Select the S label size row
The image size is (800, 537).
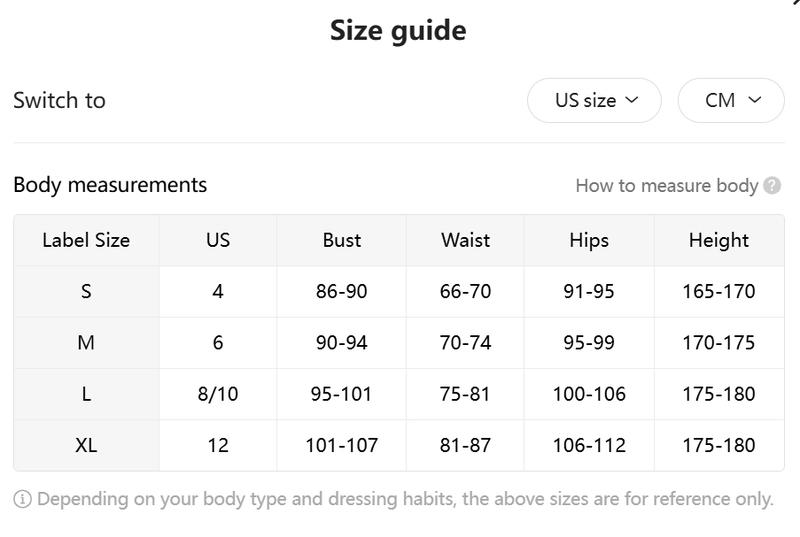coord(86,291)
